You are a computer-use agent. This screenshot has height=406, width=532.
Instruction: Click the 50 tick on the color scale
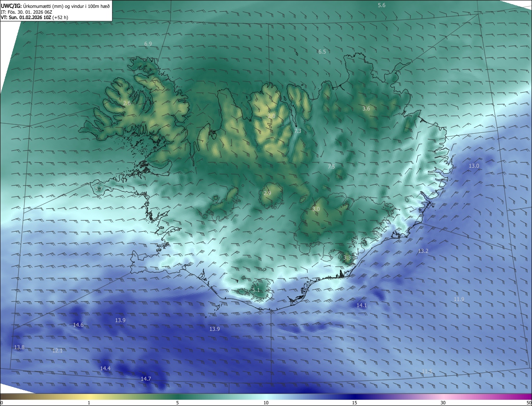click(529, 403)
